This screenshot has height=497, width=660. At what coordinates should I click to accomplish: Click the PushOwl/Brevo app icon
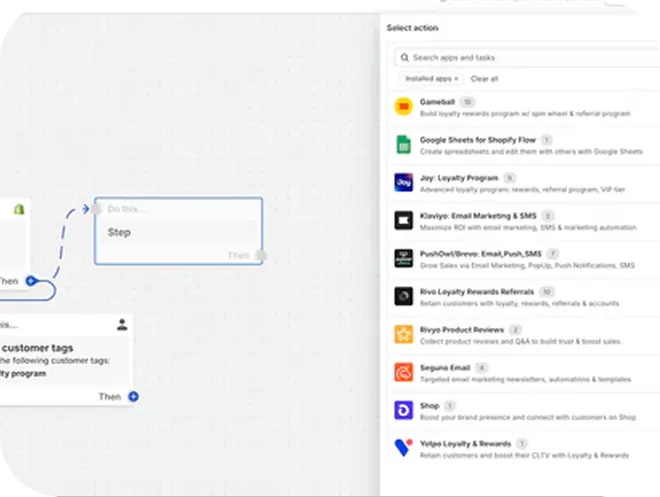(x=403, y=258)
